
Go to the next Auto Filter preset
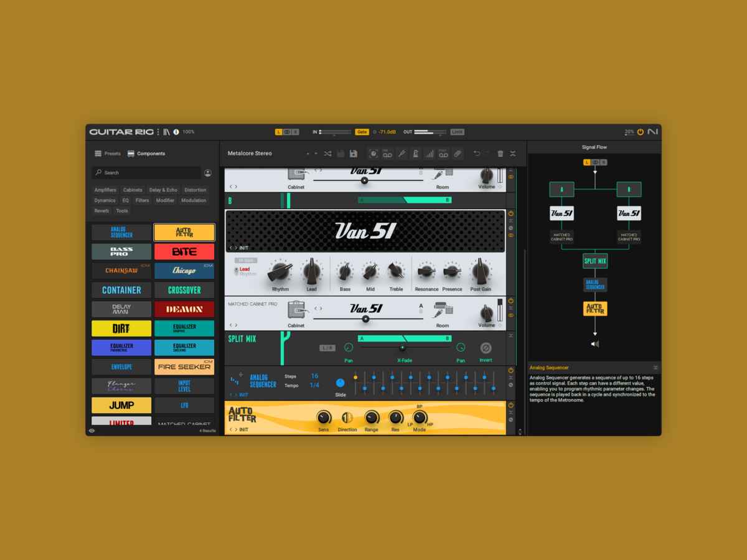[x=236, y=430]
